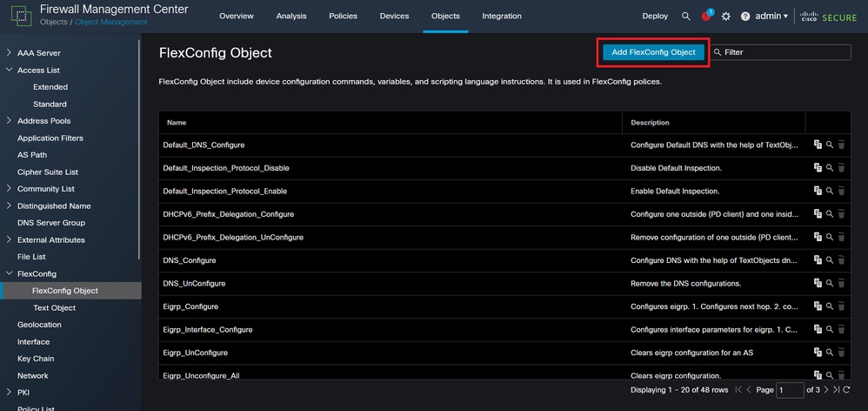Screen dimensions: 868x411
Task: Delete icon in the DNS_Configure row
Action: tap(841, 259)
